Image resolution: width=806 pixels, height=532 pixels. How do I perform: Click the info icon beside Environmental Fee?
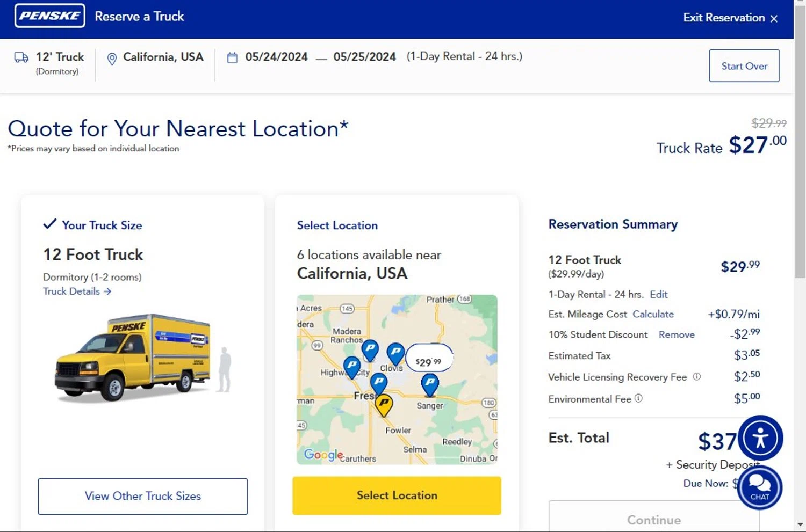point(638,398)
